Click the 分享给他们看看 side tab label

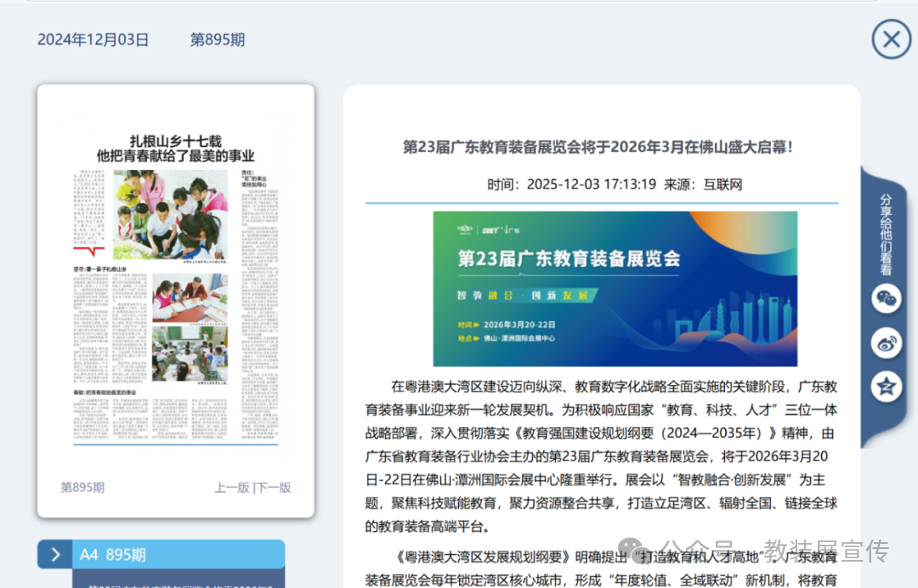coord(886,235)
